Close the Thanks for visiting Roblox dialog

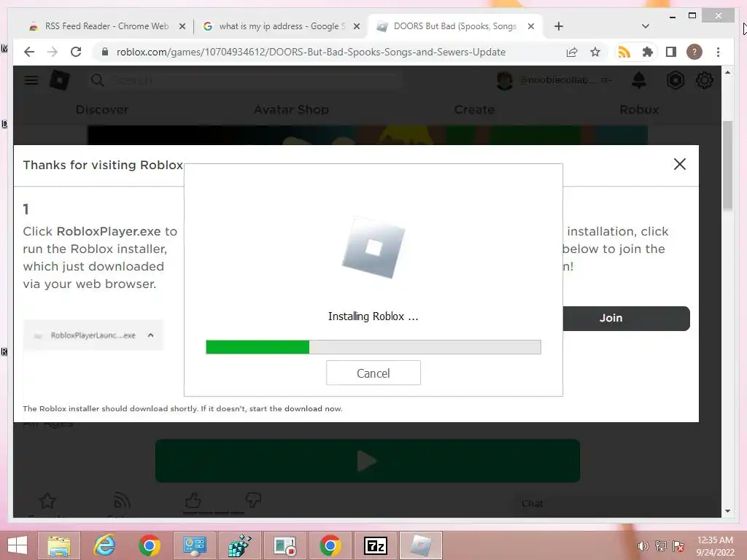(x=679, y=164)
